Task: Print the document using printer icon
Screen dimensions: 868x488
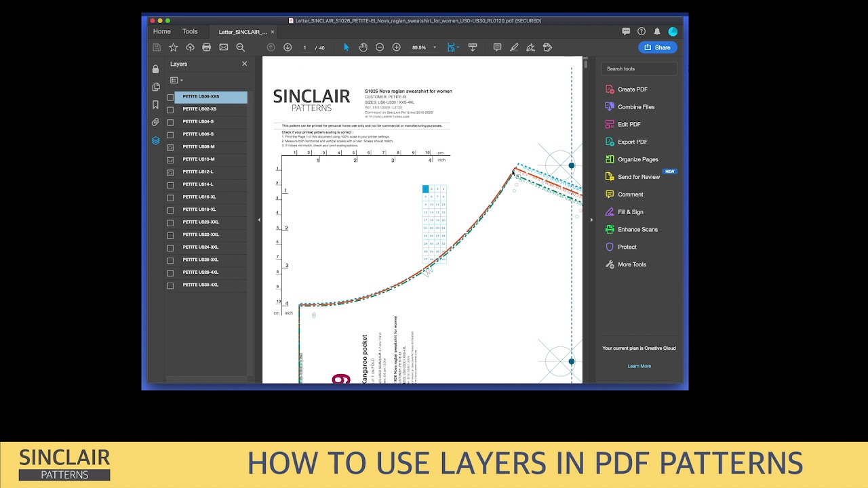Action: tap(207, 47)
